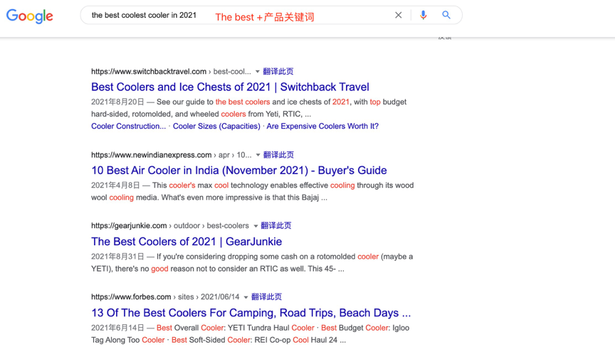Click the date '2021年4月8日' in second snippet
Image resolution: width=615 pixels, height=364 pixels.
115,186
